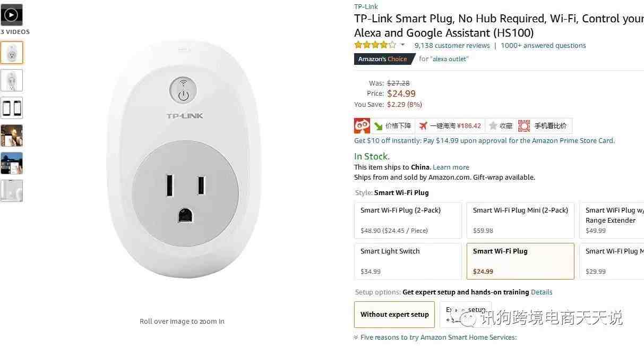Choose Smart Light Switch style option
Screen dimensions: 644x346
point(408,261)
